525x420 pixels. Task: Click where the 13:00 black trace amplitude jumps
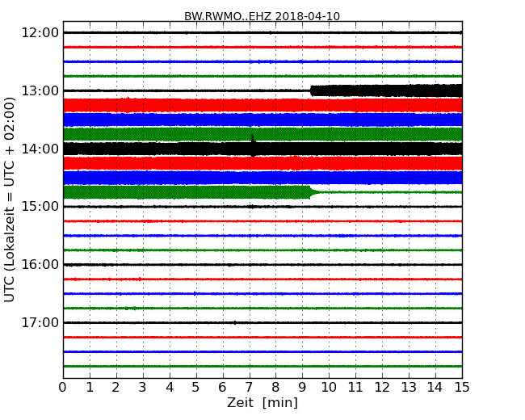(312, 90)
